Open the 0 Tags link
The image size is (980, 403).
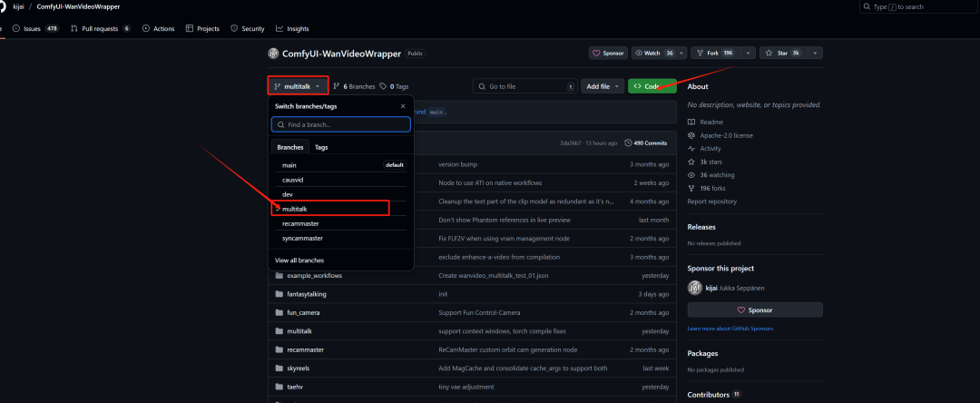coord(394,86)
